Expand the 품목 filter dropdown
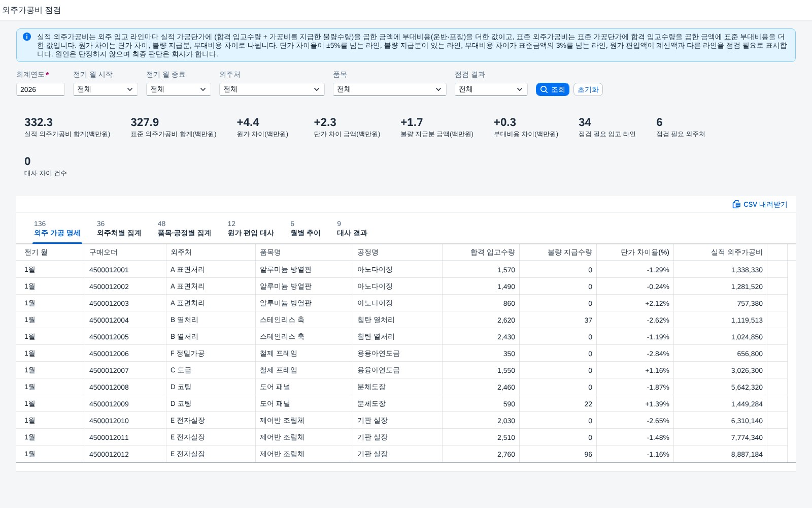812x508 pixels. point(390,89)
